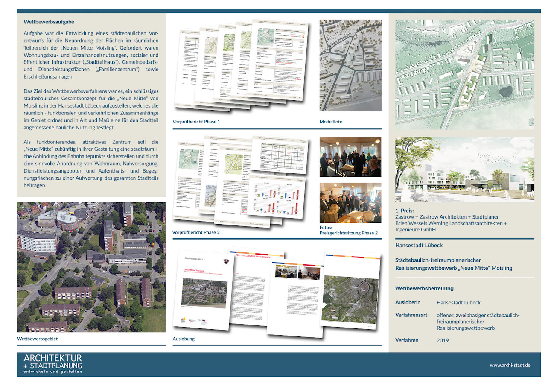Screen dimensions: 554x392
Task: Open the Wettbewerbsgebiet aerial photograph
Action: 91,267
